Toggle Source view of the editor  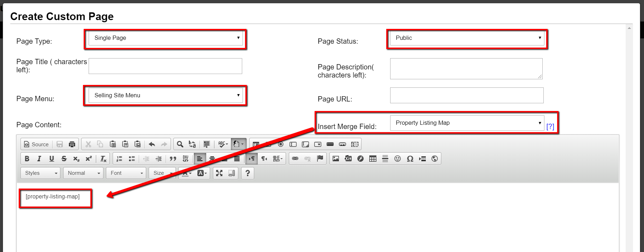[x=36, y=144]
